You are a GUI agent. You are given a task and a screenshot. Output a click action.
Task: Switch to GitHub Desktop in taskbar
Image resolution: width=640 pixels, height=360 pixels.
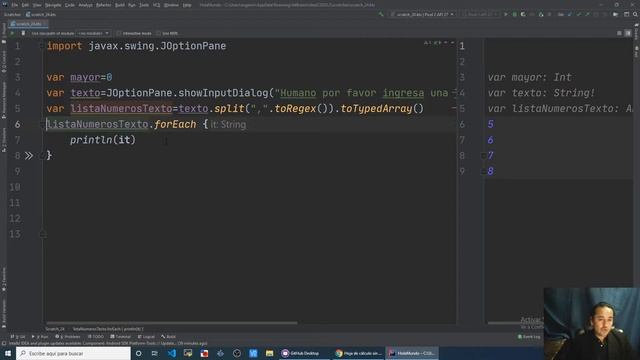click(x=304, y=353)
